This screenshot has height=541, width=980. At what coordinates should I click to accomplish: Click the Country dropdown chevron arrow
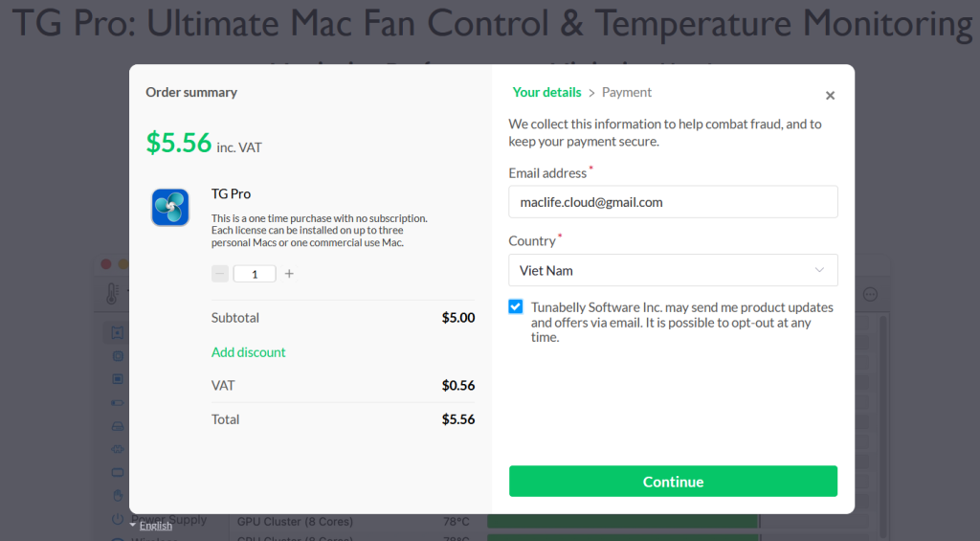(819, 270)
